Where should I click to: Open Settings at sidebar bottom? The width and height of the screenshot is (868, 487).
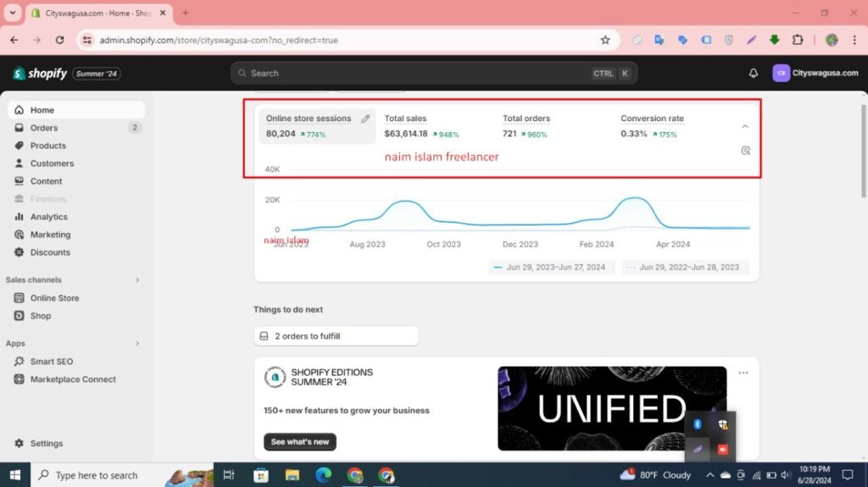[46, 443]
